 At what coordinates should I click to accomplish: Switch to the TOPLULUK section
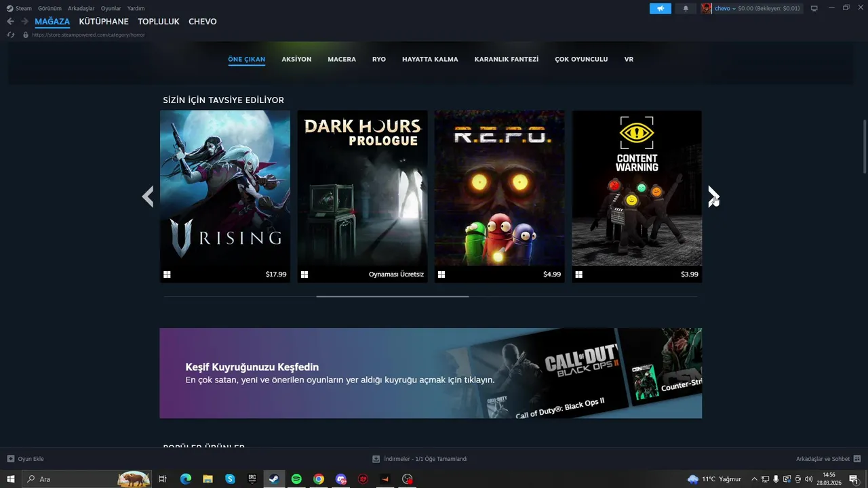click(158, 22)
